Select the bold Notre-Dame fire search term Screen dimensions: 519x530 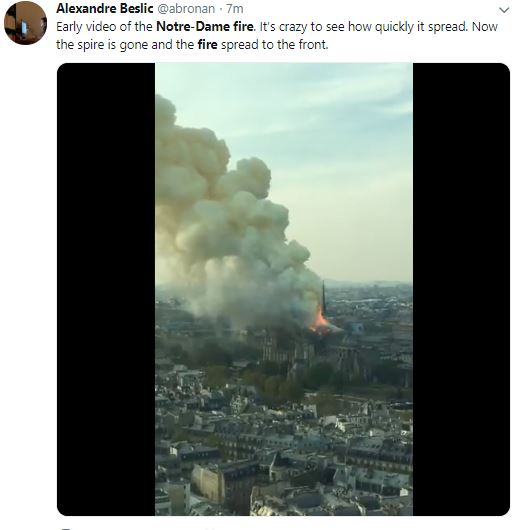(205, 27)
